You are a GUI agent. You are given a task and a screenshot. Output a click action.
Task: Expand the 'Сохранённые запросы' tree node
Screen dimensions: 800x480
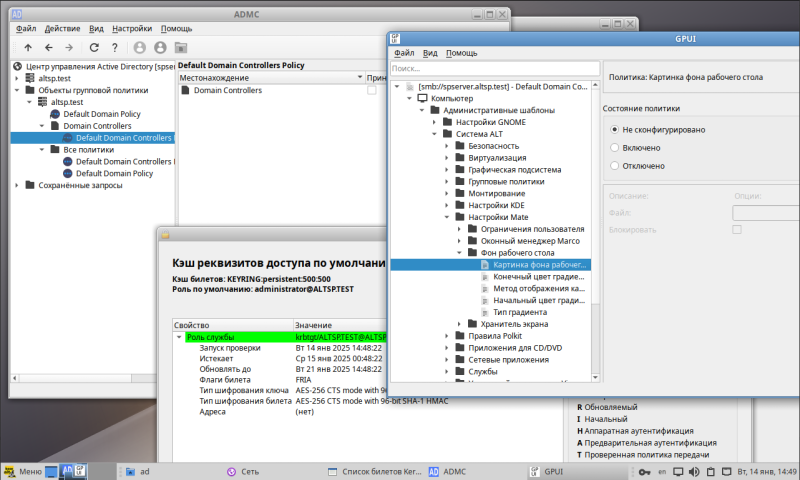(17, 185)
